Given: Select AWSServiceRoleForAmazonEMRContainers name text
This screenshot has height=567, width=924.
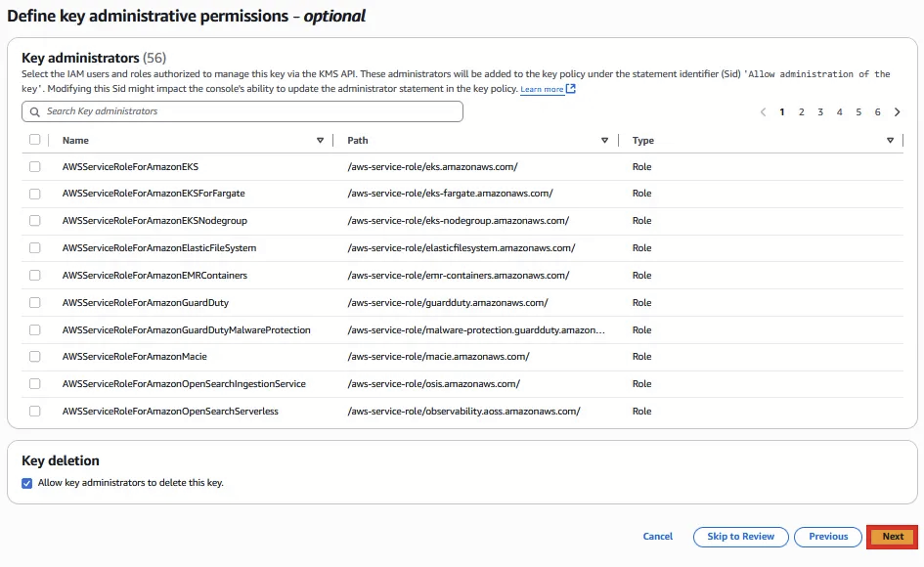Looking at the screenshot, I should click(155, 276).
